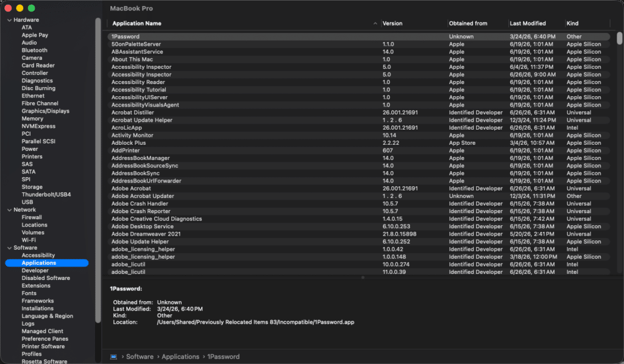Open Extensions under Software
The width and height of the screenshot is (624, 364).
pyautogui.click(x=36, y=285)
